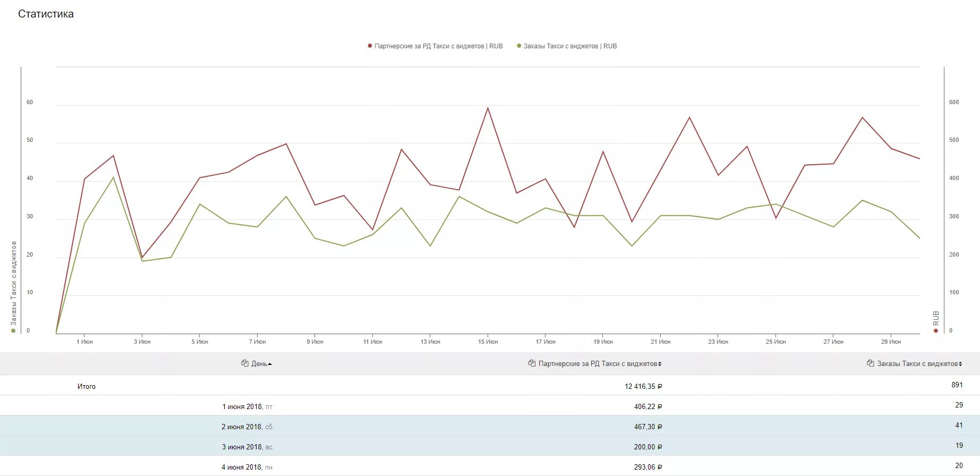Select the row 4 июня 2018

[490, 466]
